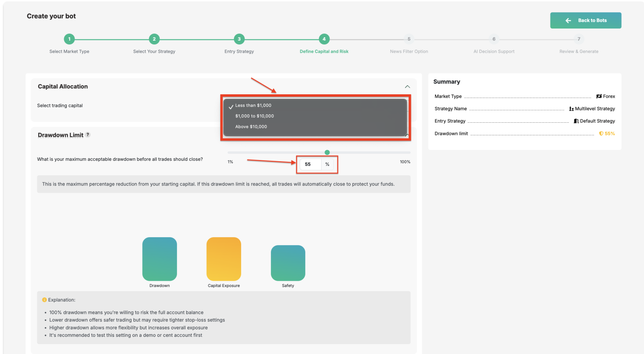Open the Review & Generate step

[x=579, y=39]
